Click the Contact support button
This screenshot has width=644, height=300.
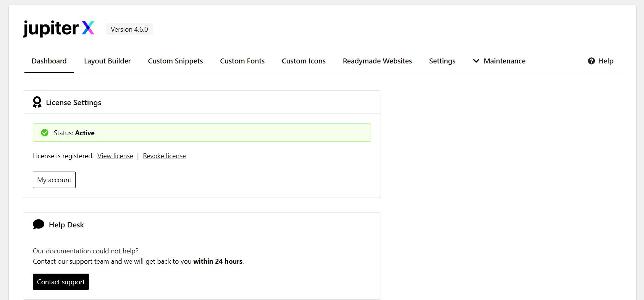(x=61, y=282)
